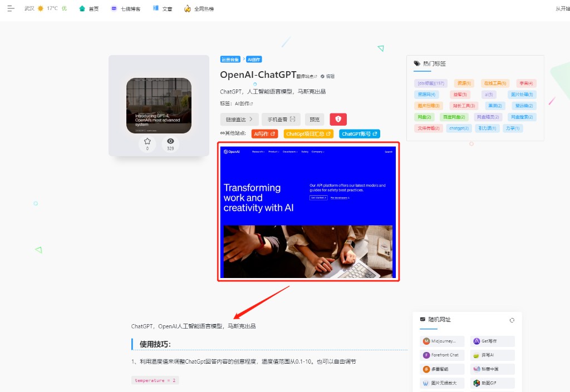
Task: Select the 百度网盘(2) tag
Action: [454, 117]
